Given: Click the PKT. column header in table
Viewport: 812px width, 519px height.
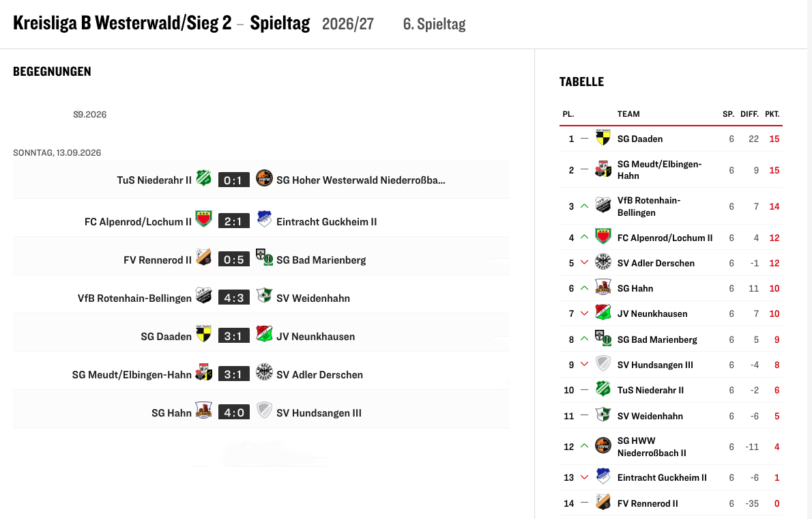Looking at the screenshot, I should [x=772, y=114].
